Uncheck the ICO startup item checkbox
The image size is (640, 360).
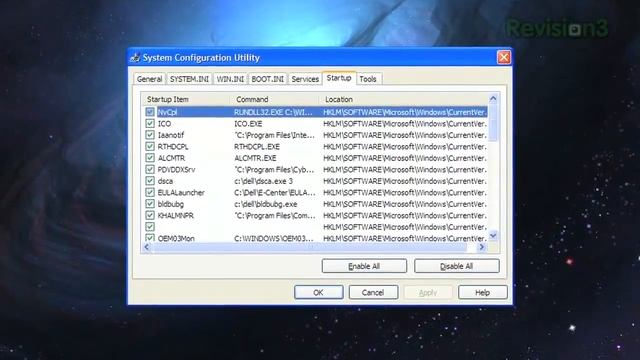pos(150,123)
